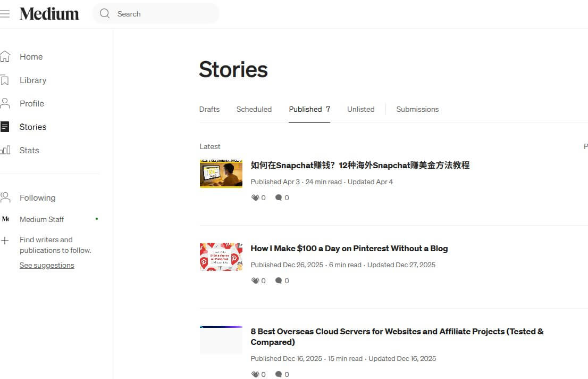Open the Snapchat story thumbnail
The width and height of the screenshot is (588, 379).
(x=221, y=174)
